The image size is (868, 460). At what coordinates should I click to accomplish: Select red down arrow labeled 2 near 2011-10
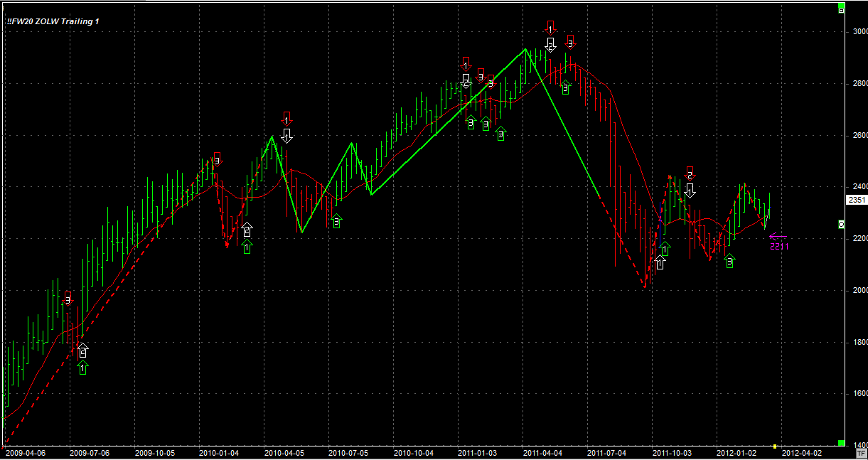click(x=689, y=173)
